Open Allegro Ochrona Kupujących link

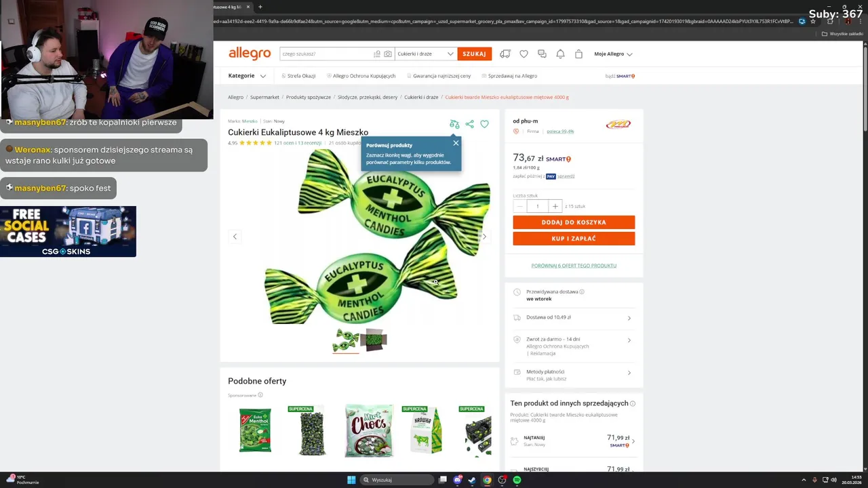pos(361,76)
